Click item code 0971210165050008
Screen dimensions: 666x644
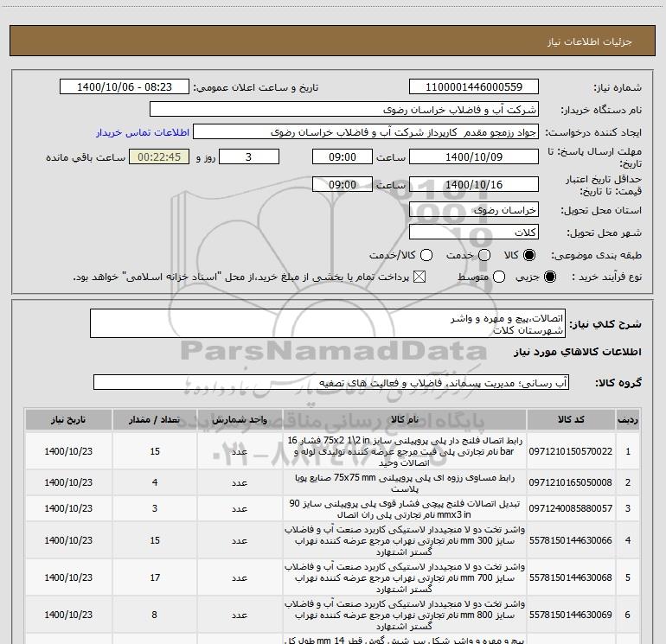571,482
